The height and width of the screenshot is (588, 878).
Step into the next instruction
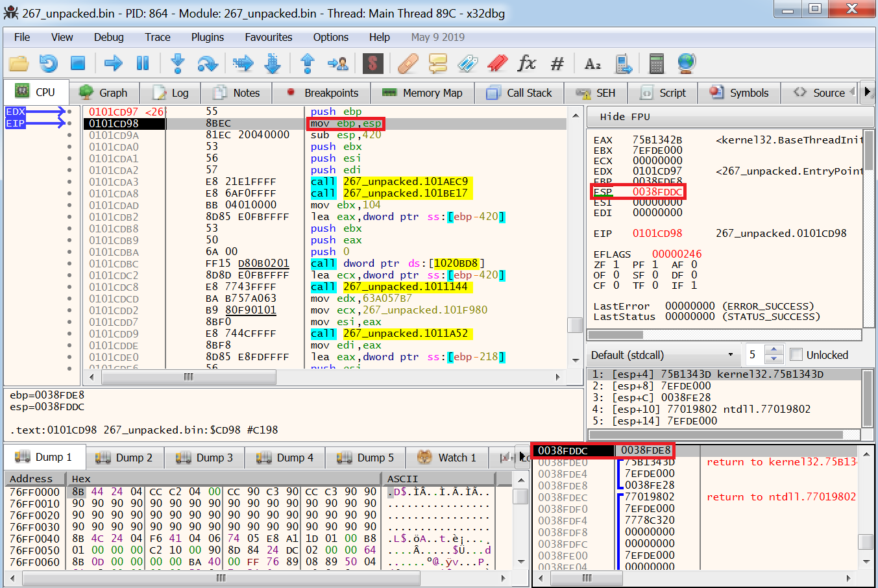177,63
